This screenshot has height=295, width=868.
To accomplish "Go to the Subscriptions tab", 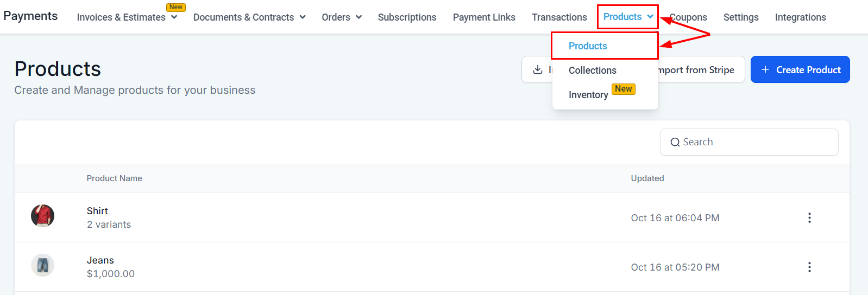I will click(x=407, y=17).
